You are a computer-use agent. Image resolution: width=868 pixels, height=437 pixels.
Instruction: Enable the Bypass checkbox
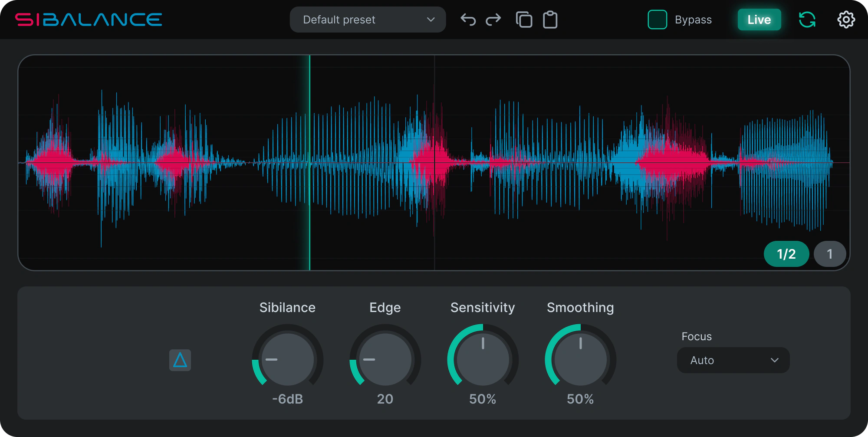coord(658,20)
